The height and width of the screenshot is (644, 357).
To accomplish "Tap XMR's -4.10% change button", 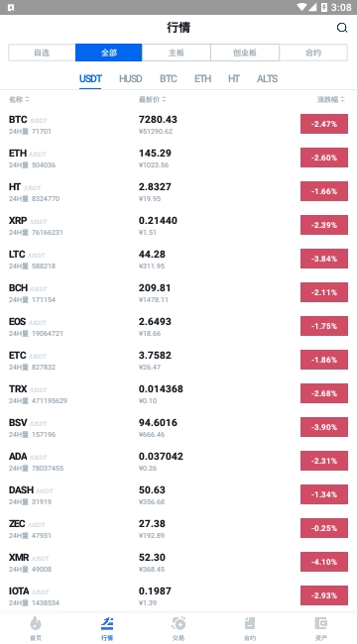I will pyautogui.click(x=324, y=562).
